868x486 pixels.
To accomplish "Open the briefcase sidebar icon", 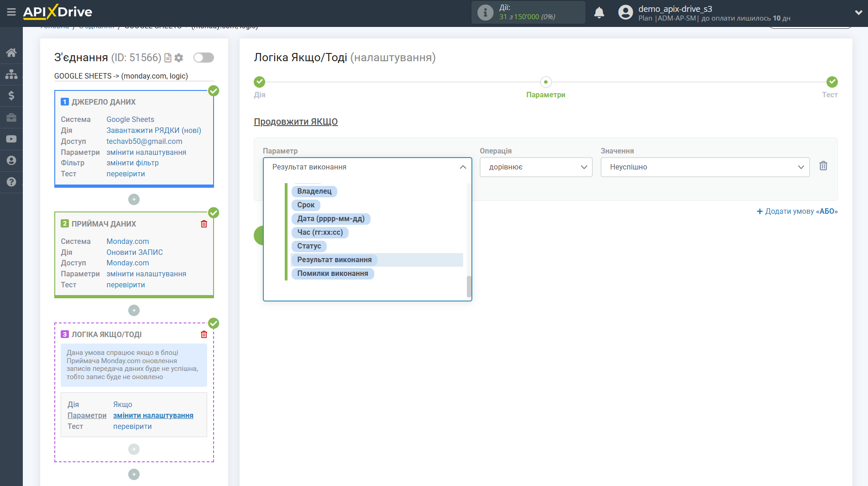I will 11,117.
